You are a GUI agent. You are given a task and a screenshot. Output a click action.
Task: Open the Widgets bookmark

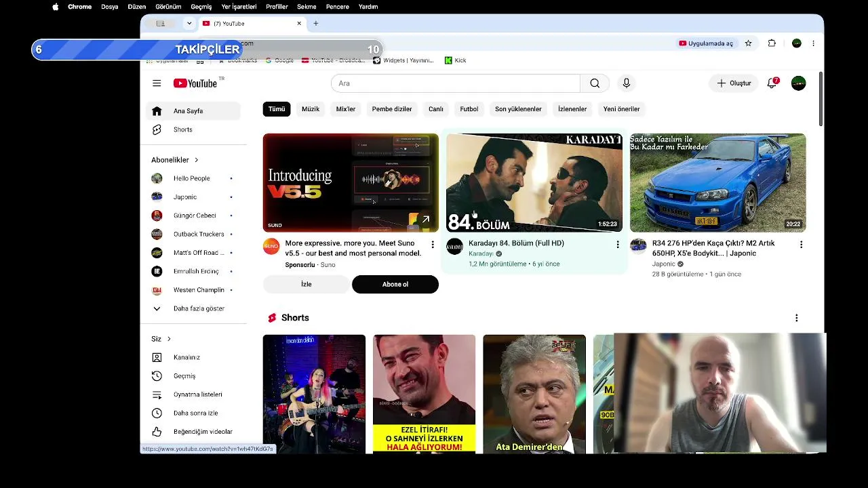(403, 60)
